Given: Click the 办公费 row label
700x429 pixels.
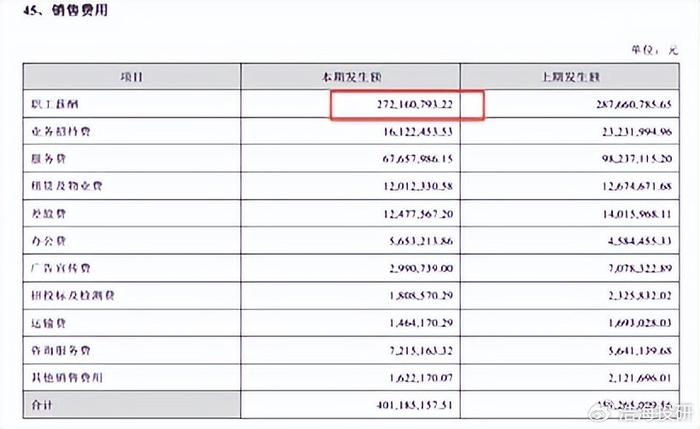Looking at the screenshot, I should (47, 241).
